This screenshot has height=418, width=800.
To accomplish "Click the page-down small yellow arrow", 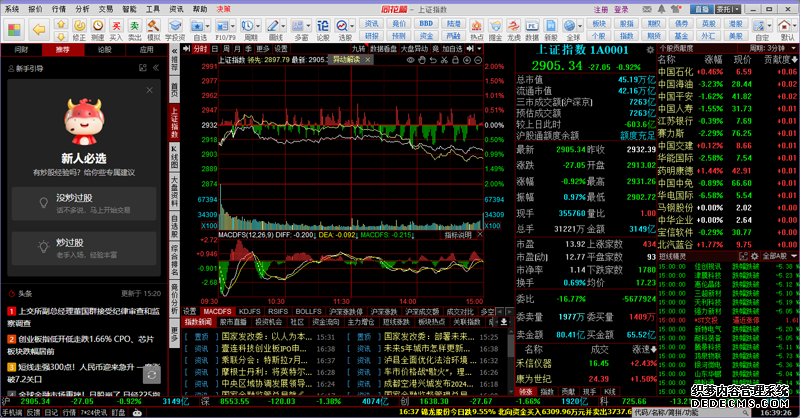I will [x=61, y=36].
